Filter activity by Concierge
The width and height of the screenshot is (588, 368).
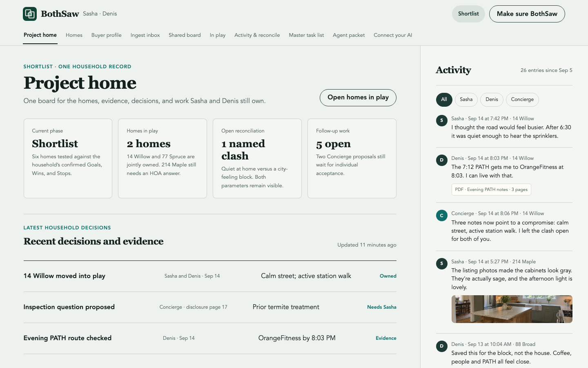tap(522, 99)
